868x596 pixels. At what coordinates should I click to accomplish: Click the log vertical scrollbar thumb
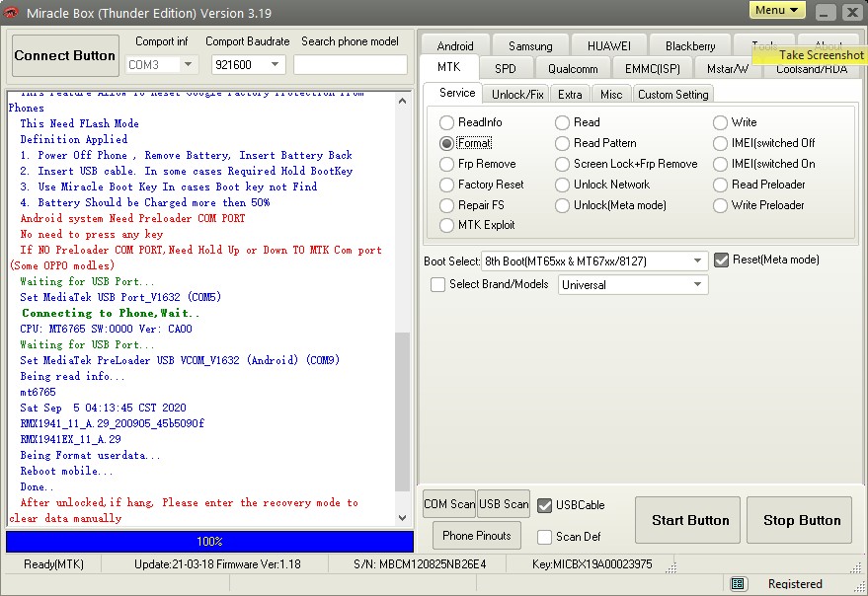403,411
